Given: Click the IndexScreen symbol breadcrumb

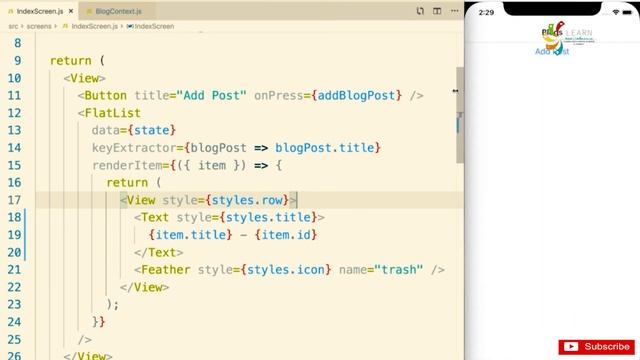Looking at the screenshot, I should (x=154, y=26).
